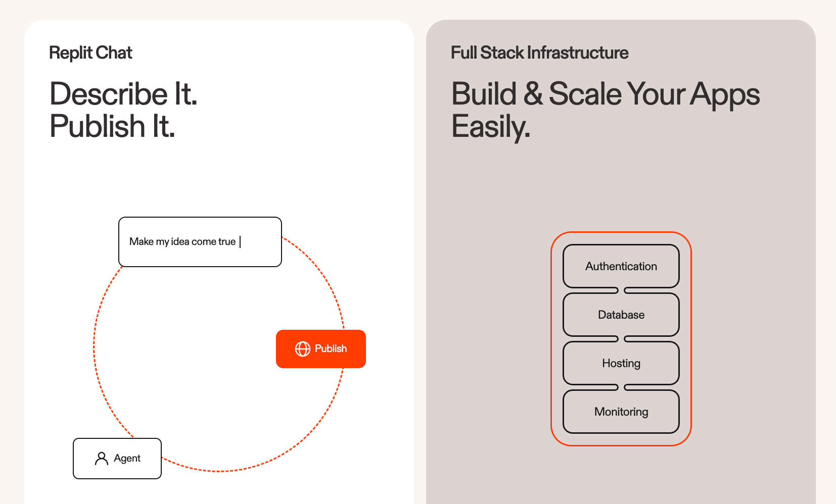Click the 'Make my idea come true' input
The image size is (836, 504).
[200, 242]
